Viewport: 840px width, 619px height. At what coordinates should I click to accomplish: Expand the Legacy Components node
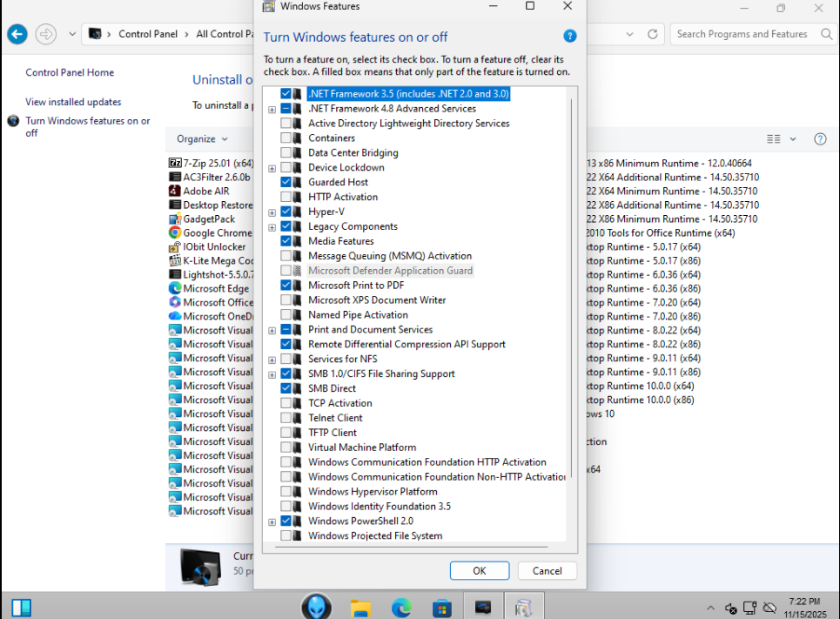[272, 227]
